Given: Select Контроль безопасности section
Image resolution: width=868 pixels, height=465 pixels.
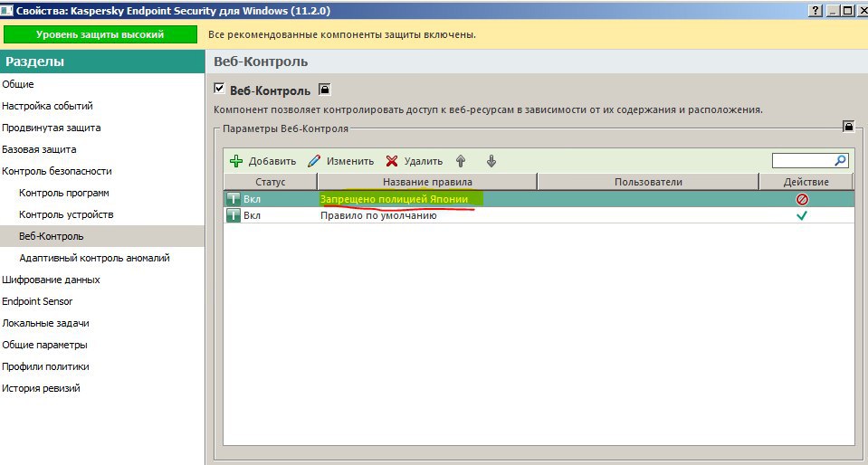Looking at the screenshot, I should (x=56, y=171).
